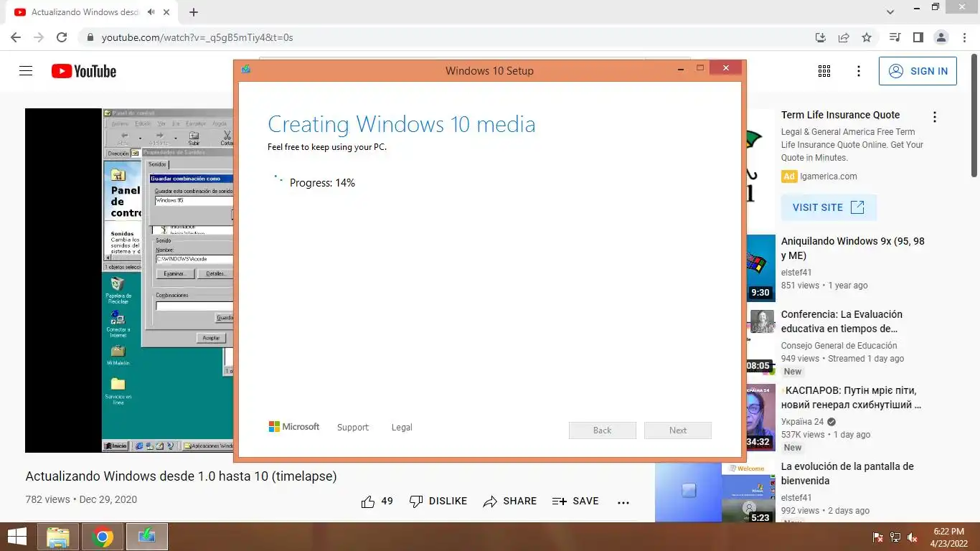Click the Next button in Setup
980x551 pixels.
678,430
